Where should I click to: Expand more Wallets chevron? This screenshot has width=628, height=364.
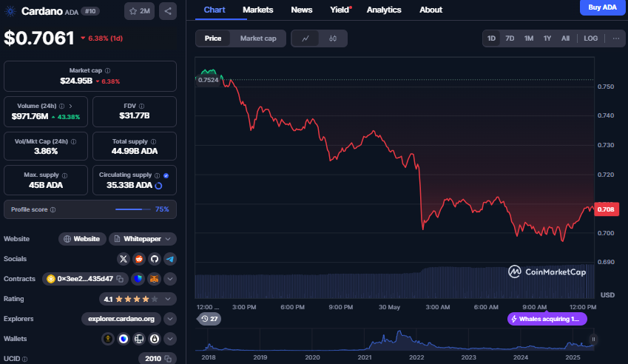(170, 339)
